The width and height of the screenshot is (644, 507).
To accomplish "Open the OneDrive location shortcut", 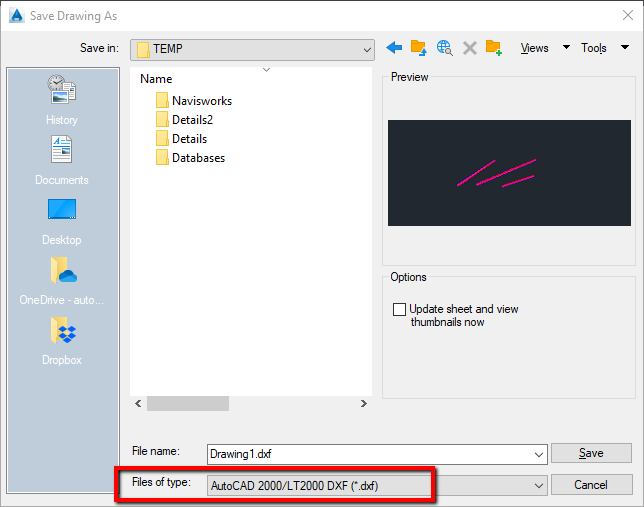I will coord(62,281).
